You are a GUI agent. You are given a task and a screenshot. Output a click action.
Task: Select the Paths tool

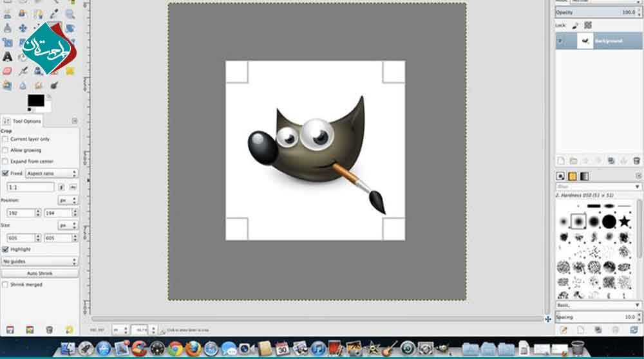[x=38, y=14]
